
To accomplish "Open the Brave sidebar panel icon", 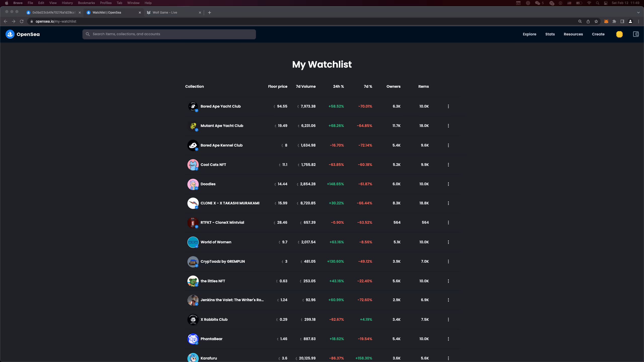I will tap(622, 21).
